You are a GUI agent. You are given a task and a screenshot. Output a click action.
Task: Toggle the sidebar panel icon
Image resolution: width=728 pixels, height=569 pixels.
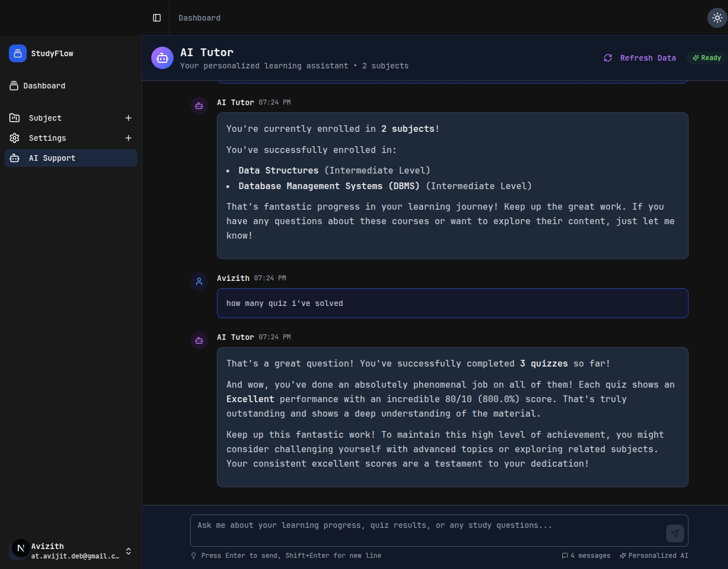click(x=157, y=18)
